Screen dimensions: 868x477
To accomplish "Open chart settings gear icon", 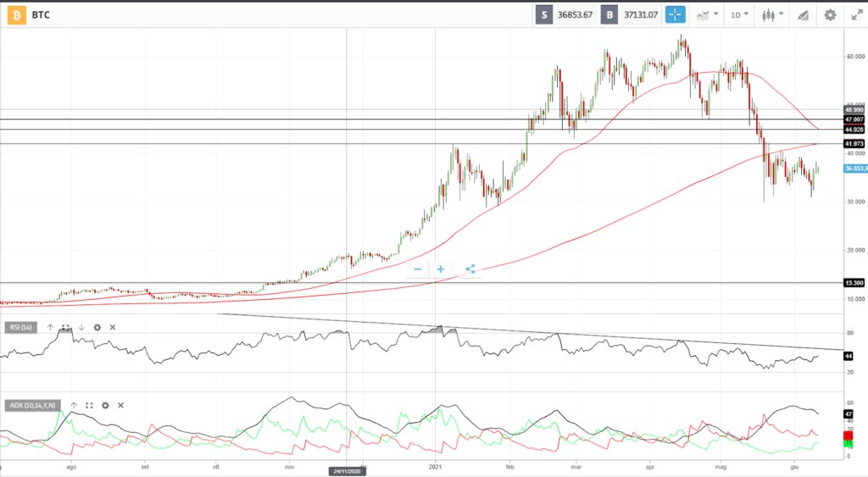I will coord(830,15).
